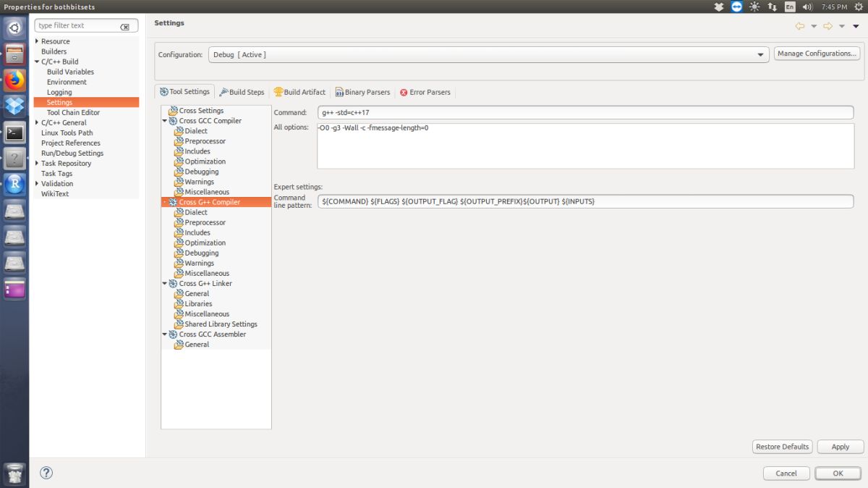Switch to the Error Parsers tab
Viewport: 868px width, 488px height.
pyautogui.click(x=425, y=92)
